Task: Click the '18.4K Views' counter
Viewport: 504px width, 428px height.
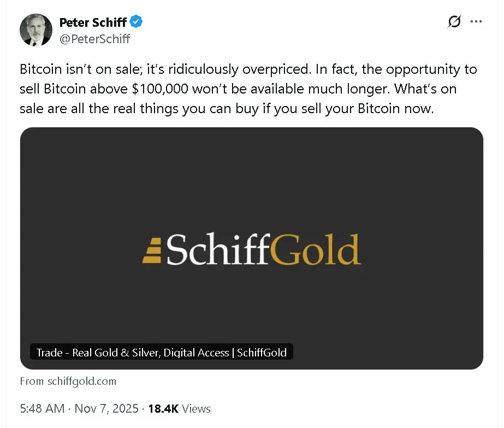Action: (x=179, y=408)
